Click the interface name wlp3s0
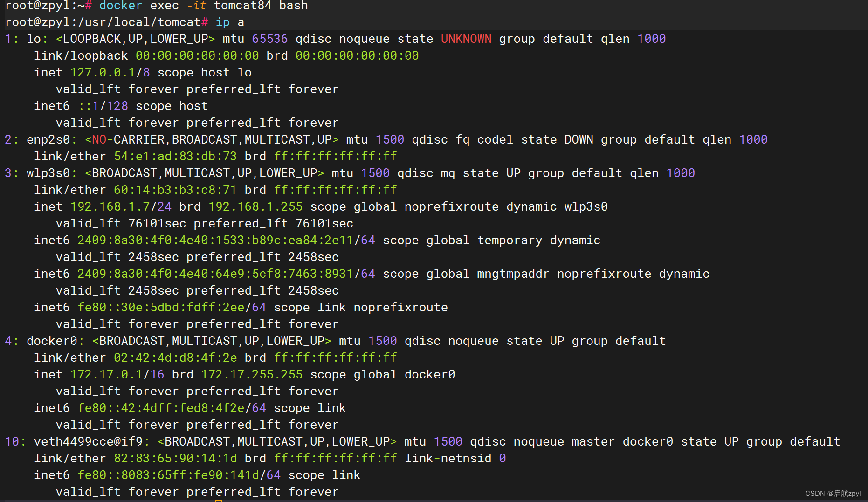This screenshot has width=868, height=502. (48, 173)
